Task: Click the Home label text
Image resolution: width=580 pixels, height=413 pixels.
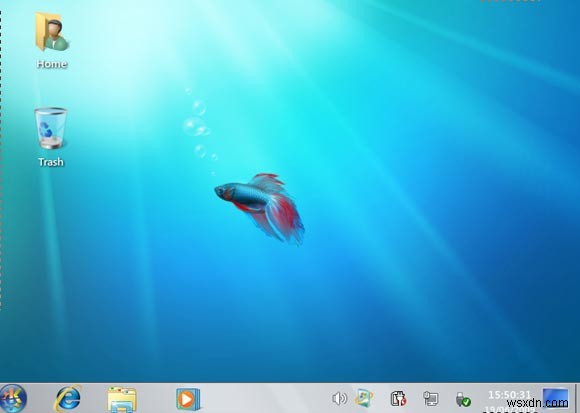Action: pos(52,64)
